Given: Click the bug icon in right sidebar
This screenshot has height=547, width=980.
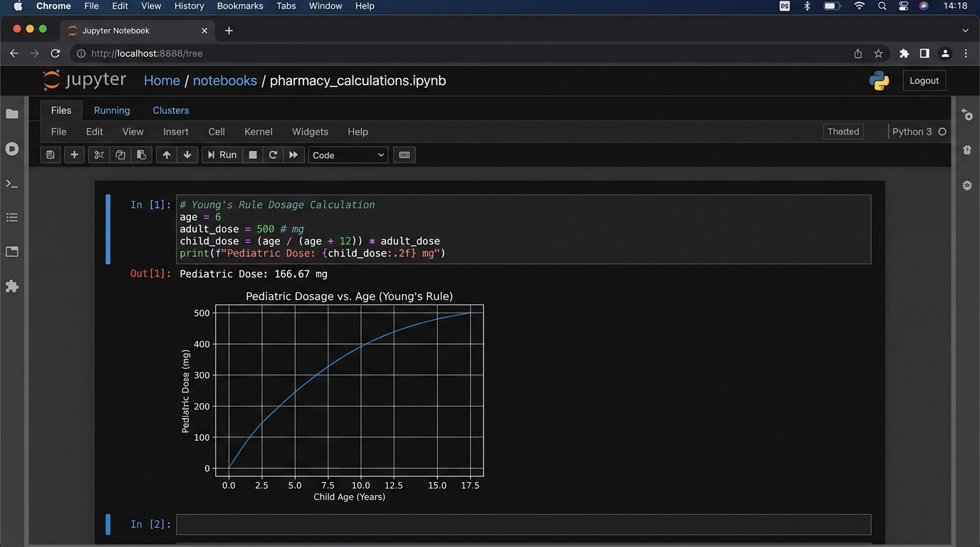Looking at the screenshot, I should tap(966, 150).
